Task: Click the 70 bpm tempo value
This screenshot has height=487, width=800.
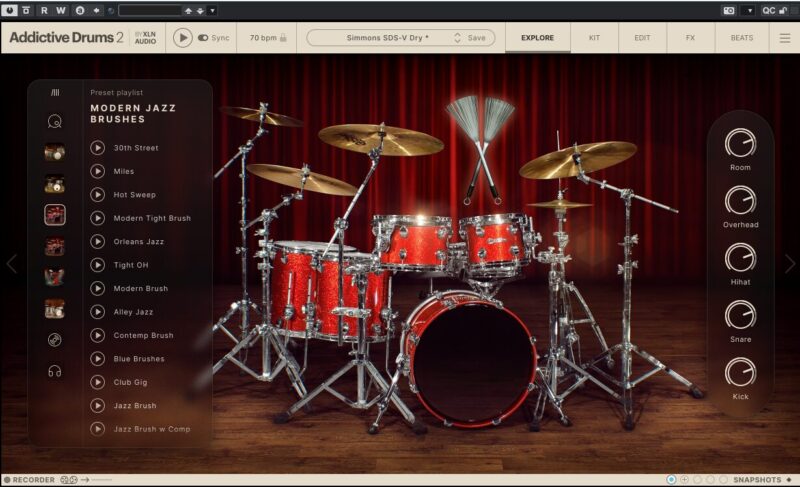Action: (263, 38)
